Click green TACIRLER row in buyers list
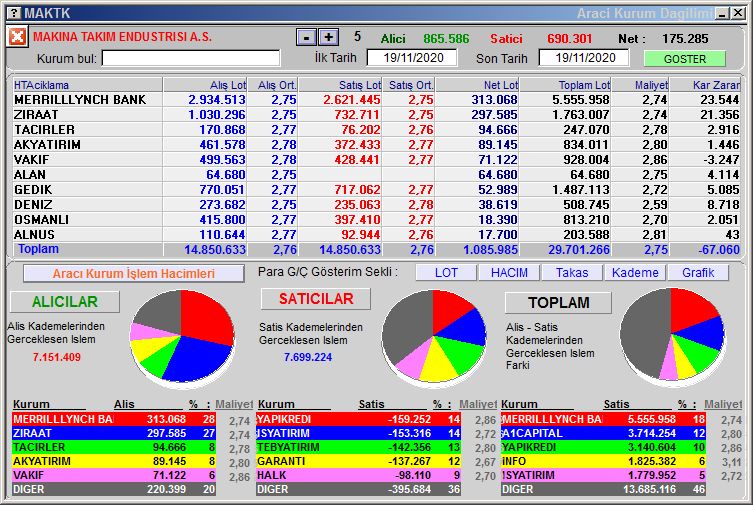Viewport: 753px width, 505px height. tap(114, 447)
